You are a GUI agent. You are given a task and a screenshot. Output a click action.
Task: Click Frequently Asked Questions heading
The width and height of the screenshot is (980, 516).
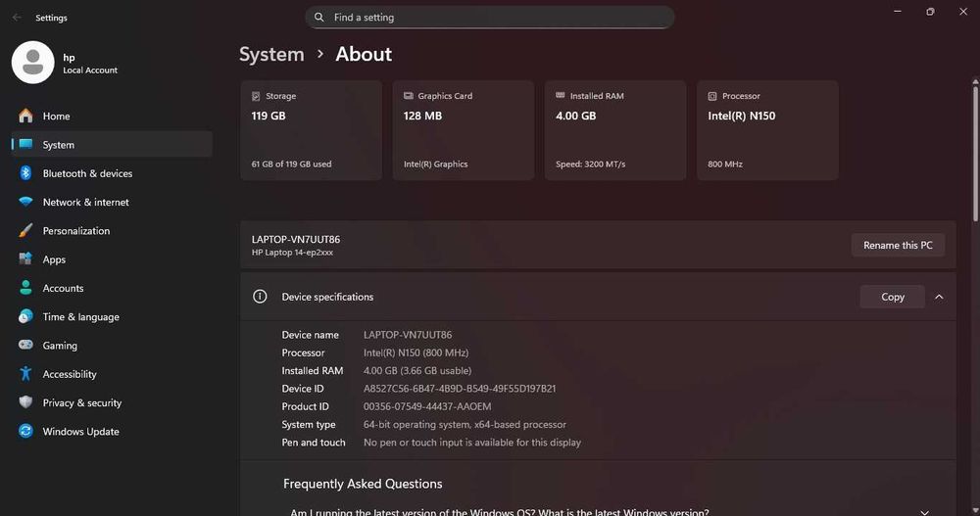pyautogui.click(x=363, y=484)
